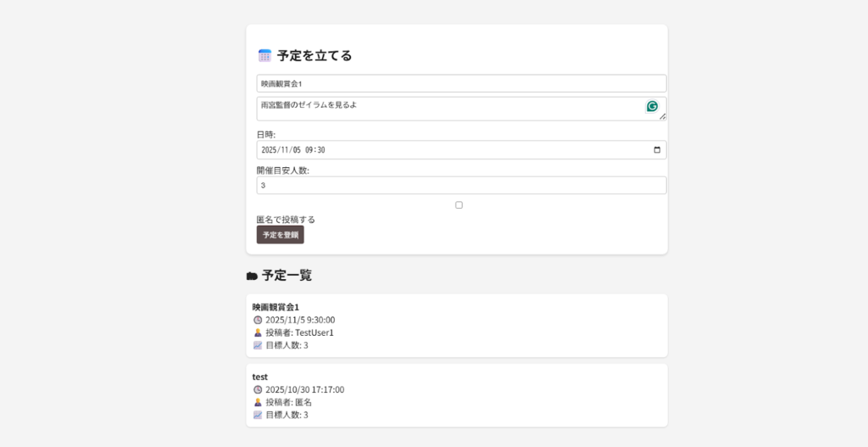Click the Grammarly icon in the description box
868x447 pixels.
[x=652, y=106]
